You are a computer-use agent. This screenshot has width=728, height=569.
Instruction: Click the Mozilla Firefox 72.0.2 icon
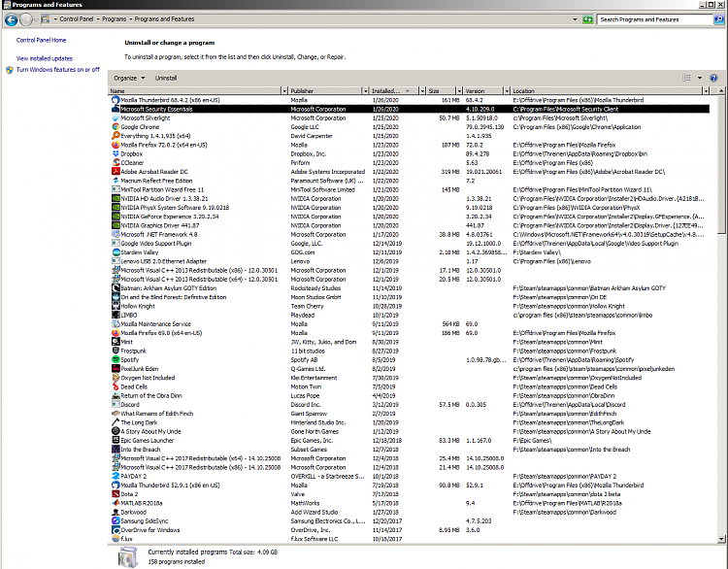tap(116, 145)
